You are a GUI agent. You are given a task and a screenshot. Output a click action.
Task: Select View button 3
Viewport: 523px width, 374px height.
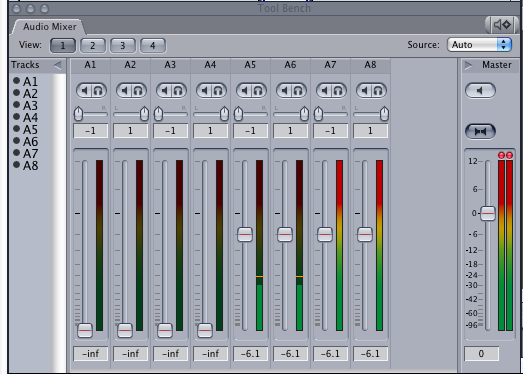[123, 45]
